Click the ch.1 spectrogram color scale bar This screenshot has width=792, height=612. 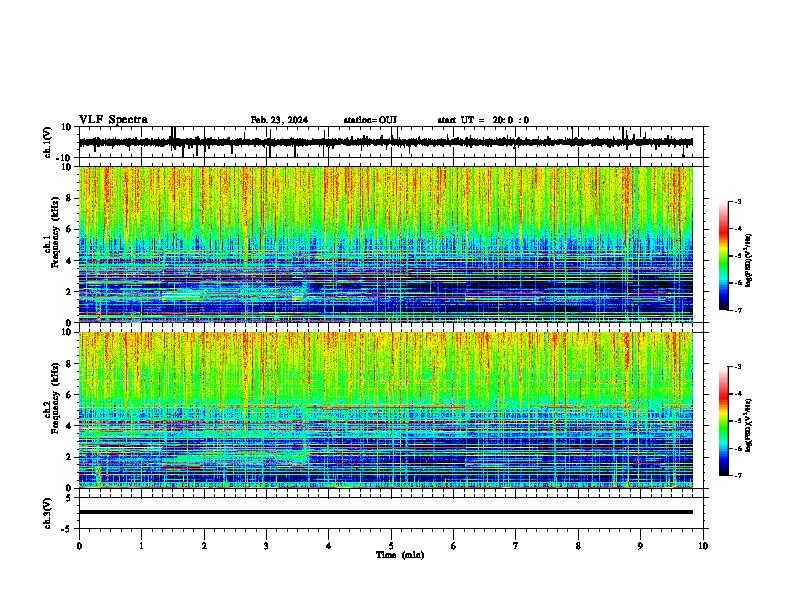(723, 256)
